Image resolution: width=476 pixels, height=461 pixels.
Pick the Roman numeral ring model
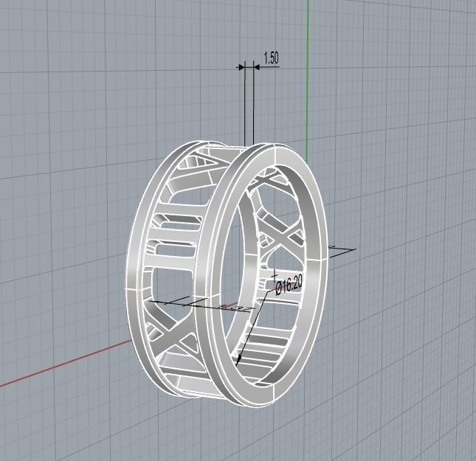(x=227, y=274)
